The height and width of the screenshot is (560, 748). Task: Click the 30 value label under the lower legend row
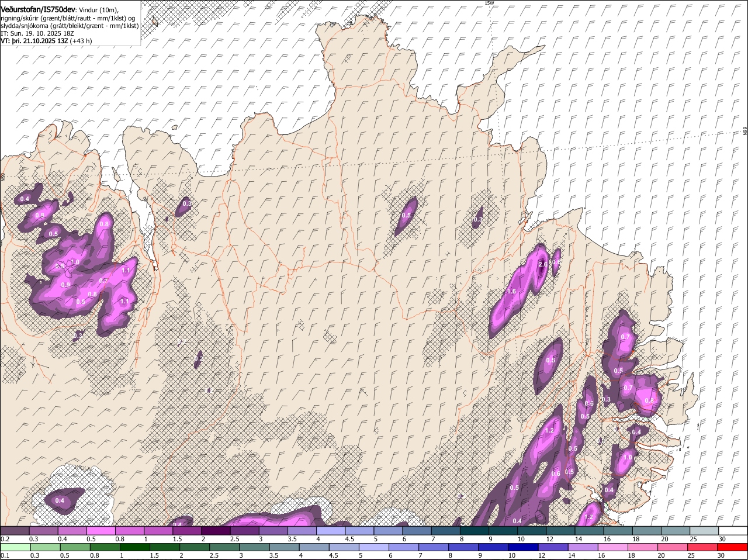coord(722,556)
